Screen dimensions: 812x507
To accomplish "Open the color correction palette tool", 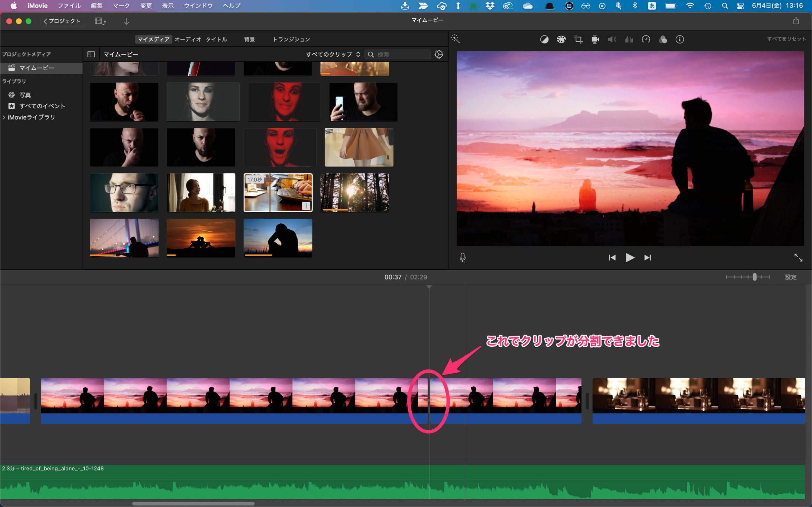I will 561,40.
